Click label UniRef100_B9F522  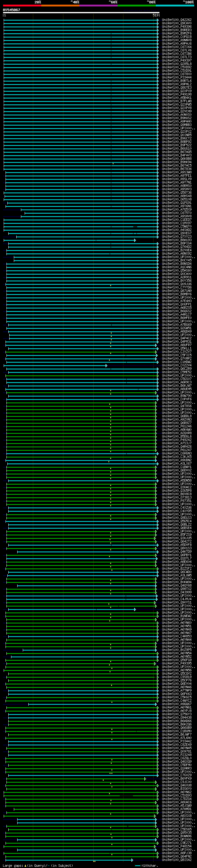tap(177, 145)
